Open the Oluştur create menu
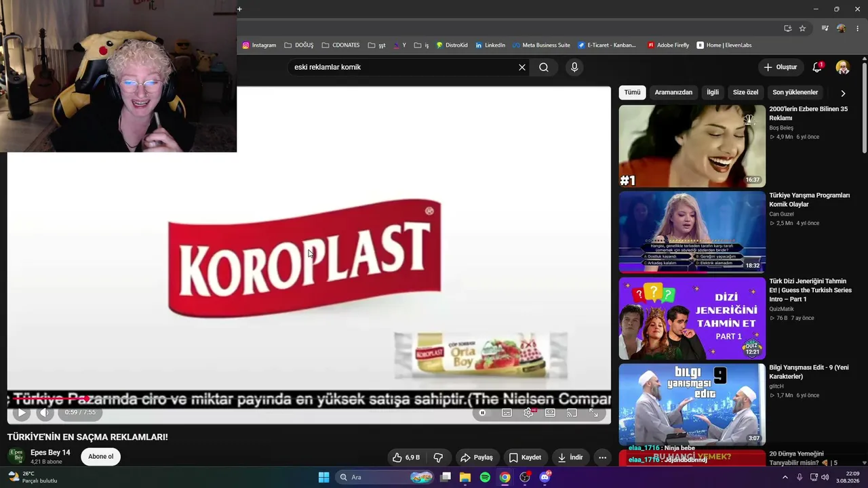 (x=781, y=67)
